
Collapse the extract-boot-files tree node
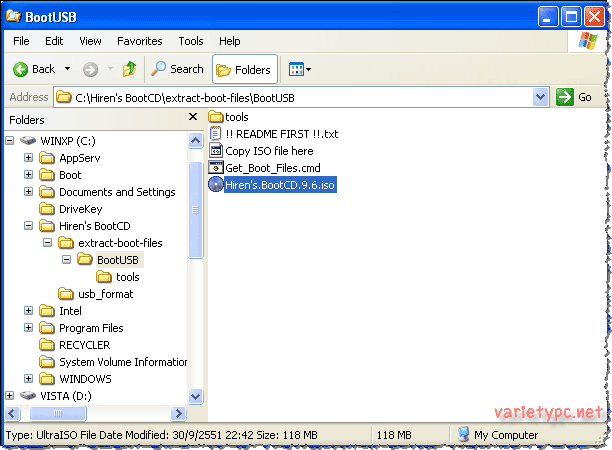click(x=47, y=243)
